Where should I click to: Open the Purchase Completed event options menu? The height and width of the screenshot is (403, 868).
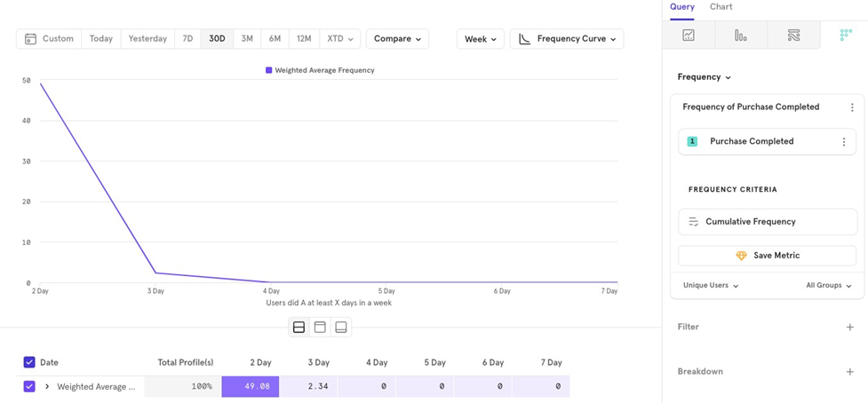click(844, 142)
